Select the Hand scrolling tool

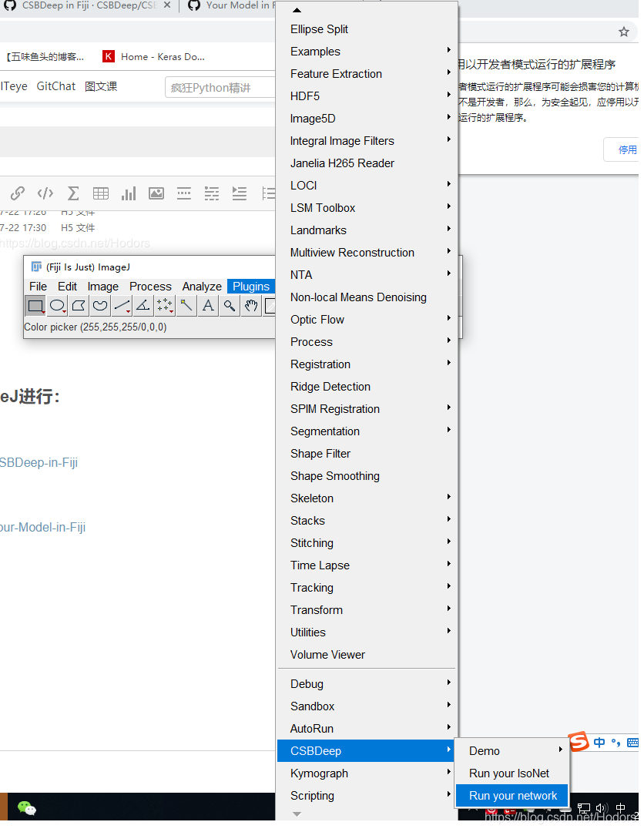pos(251,306)
